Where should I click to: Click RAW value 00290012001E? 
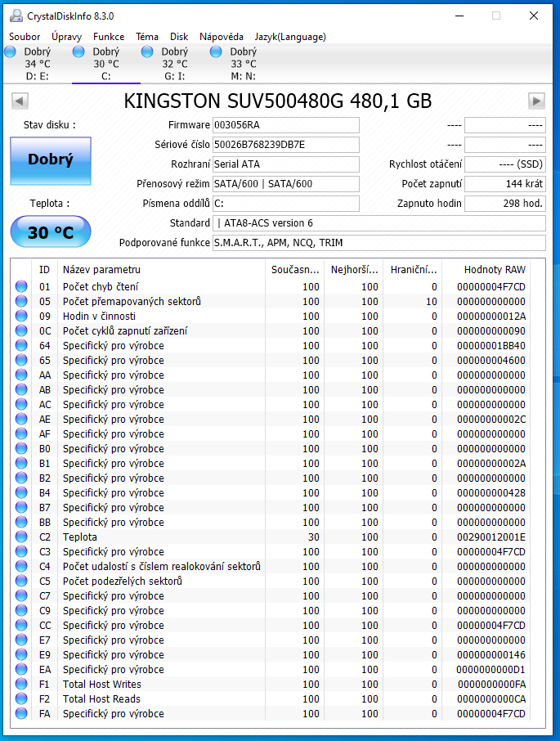[491, 537]
